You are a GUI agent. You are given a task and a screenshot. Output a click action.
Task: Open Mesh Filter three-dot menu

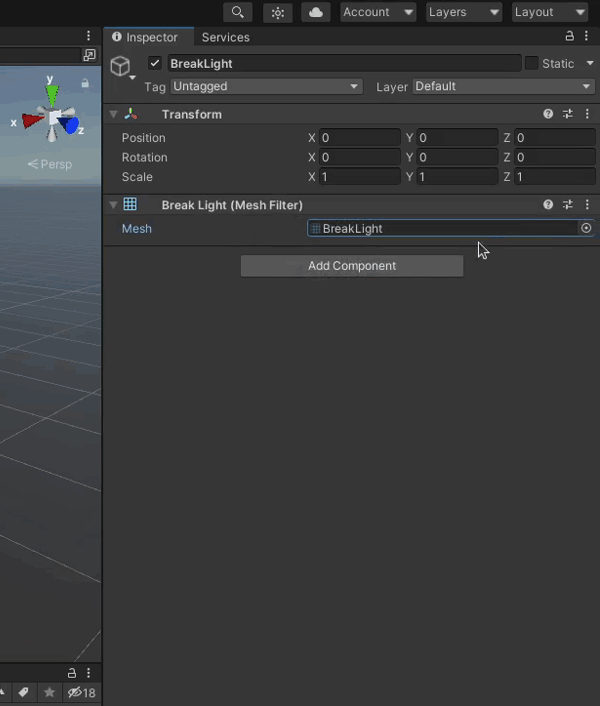click(x=587, y=204)
